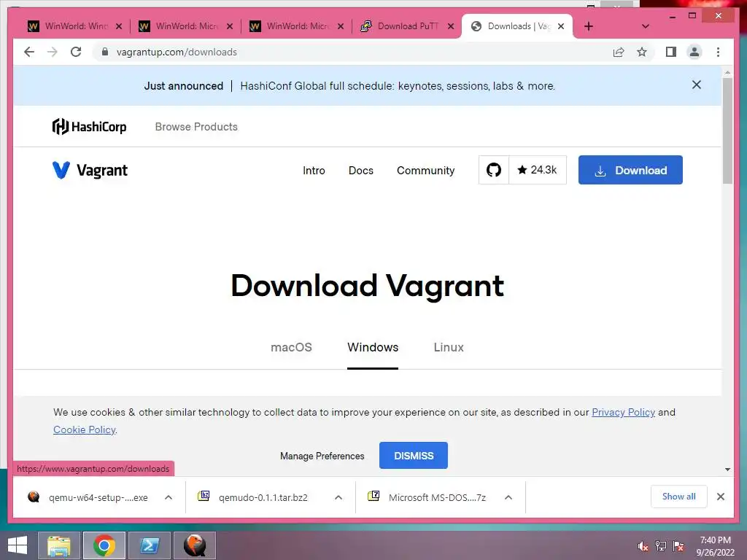
Task: Select the Windows tab
Action: point(373,347)
